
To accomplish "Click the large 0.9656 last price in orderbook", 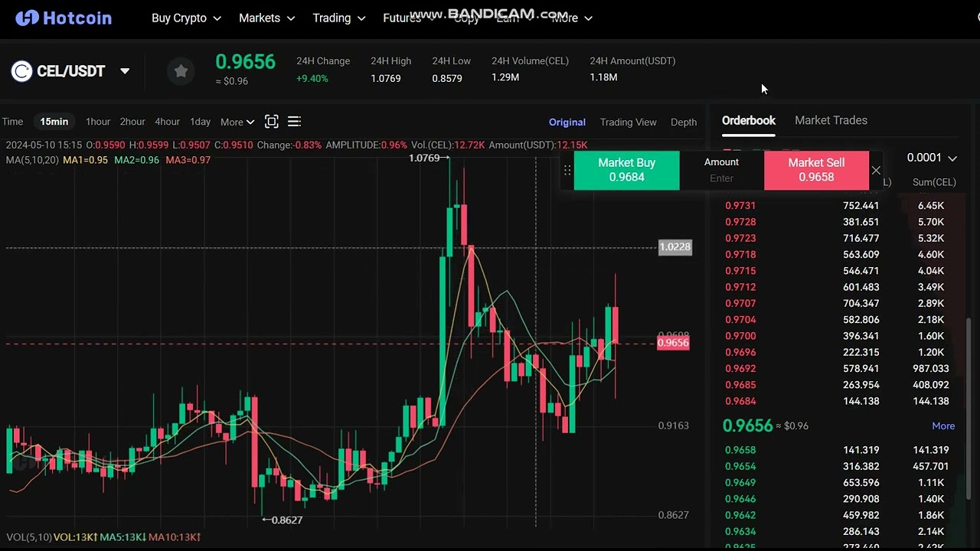I will click(748, 425).
